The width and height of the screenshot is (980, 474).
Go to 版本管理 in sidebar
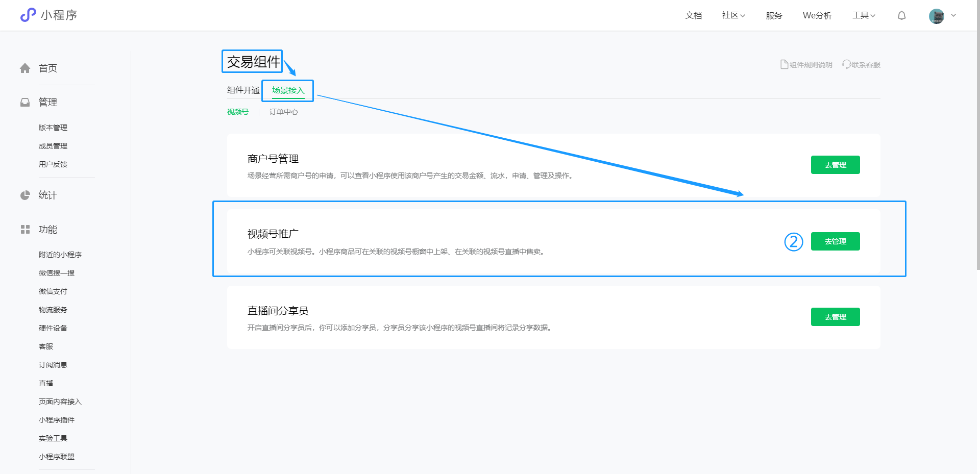(53, 128)
